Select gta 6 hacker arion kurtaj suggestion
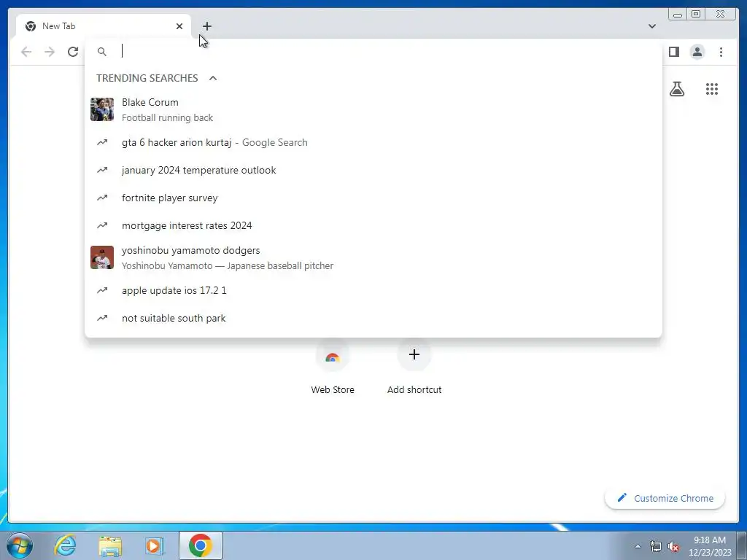747x560 pixels. click(x=373, y=142)
